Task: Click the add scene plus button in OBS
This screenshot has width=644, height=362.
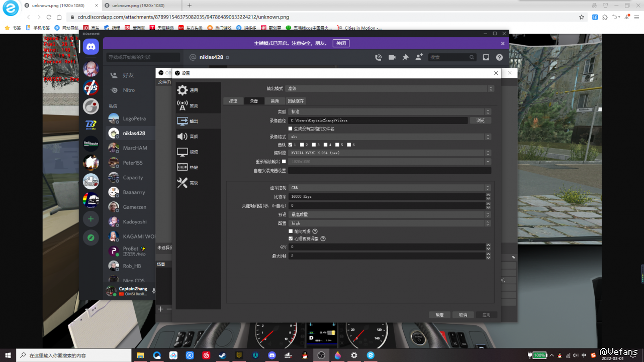Action: click(x=161, y=309)
